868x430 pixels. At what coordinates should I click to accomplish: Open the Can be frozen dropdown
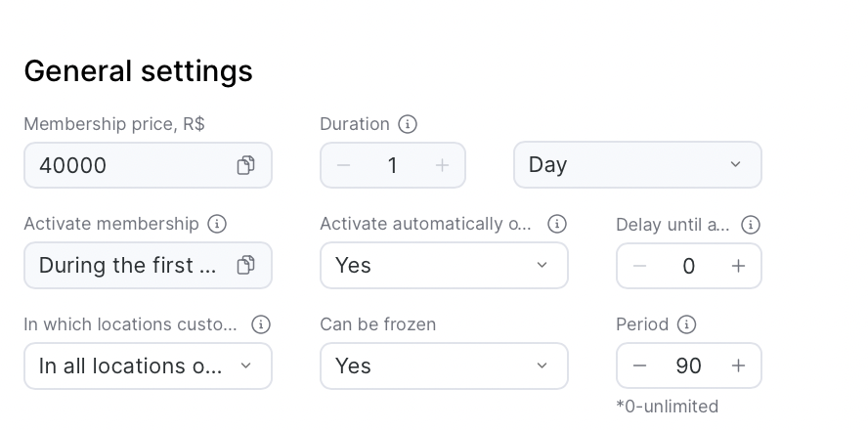click(444, 365)
